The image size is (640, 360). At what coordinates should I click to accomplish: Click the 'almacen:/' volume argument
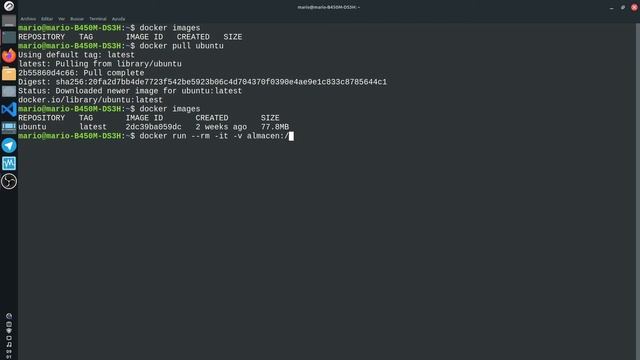point(268,136)
